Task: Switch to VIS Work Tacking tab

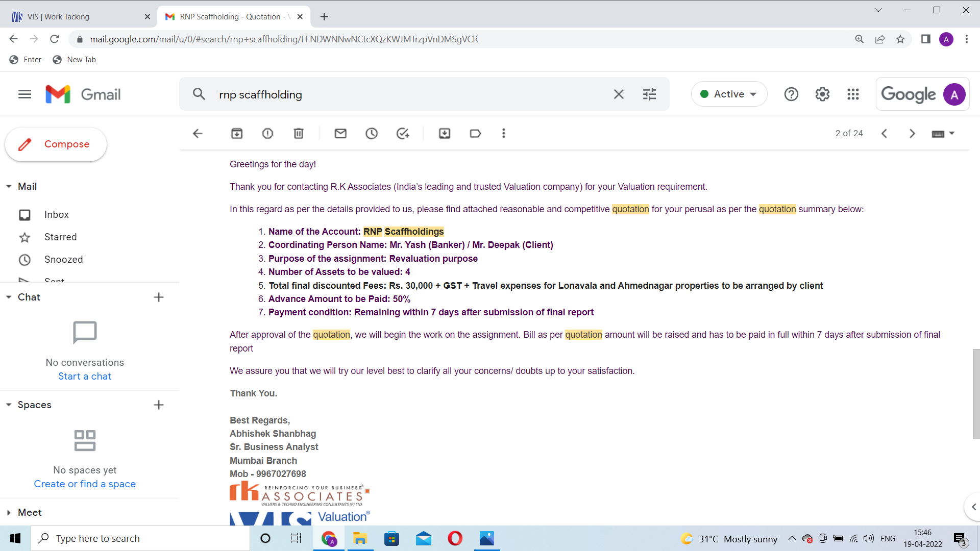Action: (x=77, y=17)
